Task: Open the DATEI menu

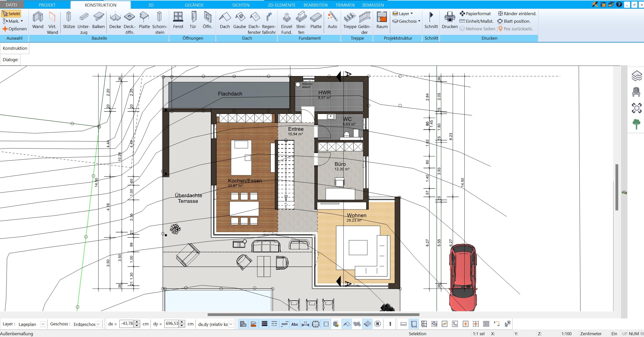Action: (x=12, y=5)
